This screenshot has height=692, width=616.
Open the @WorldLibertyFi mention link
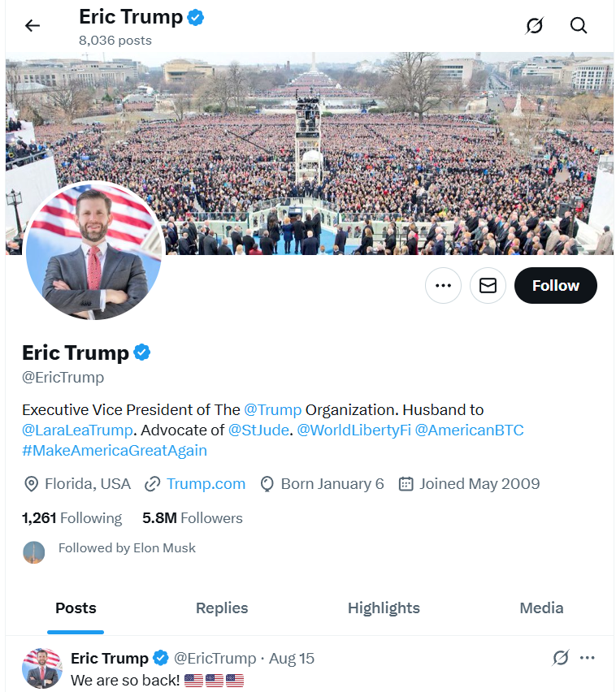(x=354, y=430)
